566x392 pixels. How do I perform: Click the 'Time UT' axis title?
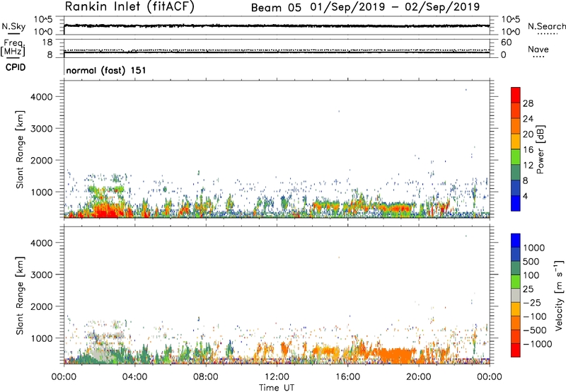click(277, 388)
